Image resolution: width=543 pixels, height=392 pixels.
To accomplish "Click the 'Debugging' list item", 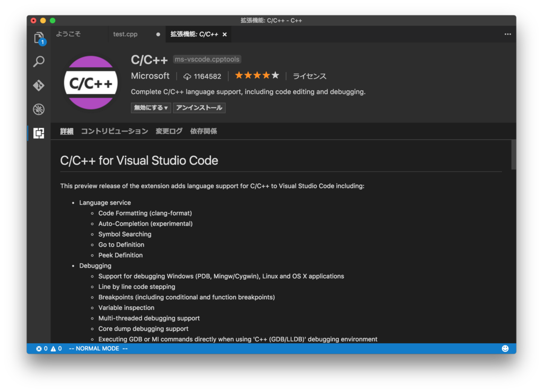I will click(x=95, y=266).
